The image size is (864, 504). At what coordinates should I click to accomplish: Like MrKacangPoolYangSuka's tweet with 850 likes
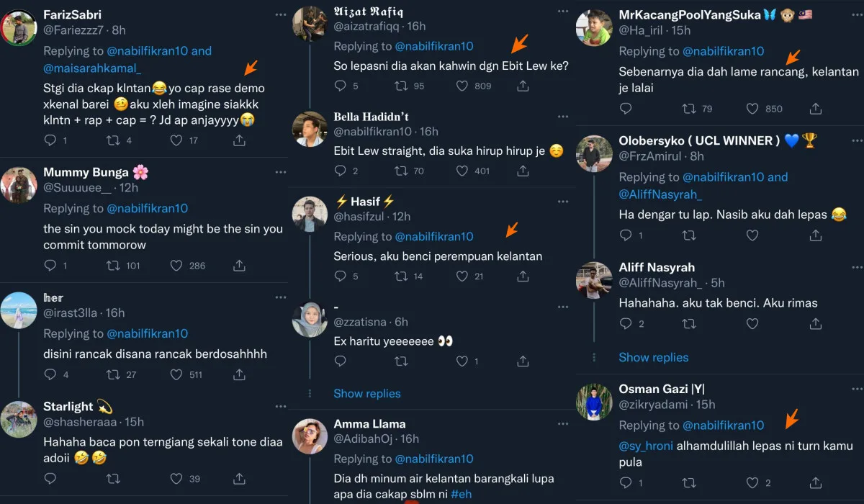[752, 109]
